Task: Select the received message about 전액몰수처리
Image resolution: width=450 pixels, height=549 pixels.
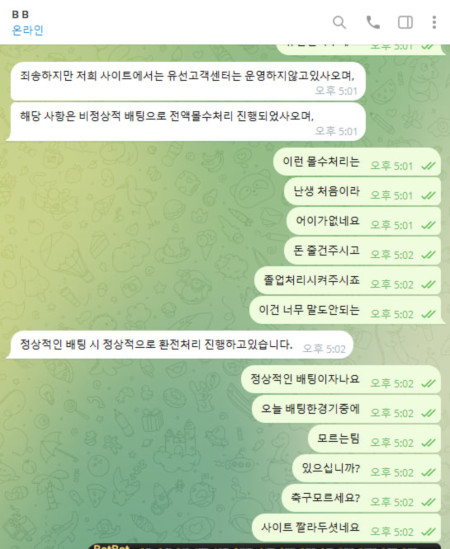Action: [186, 121]
